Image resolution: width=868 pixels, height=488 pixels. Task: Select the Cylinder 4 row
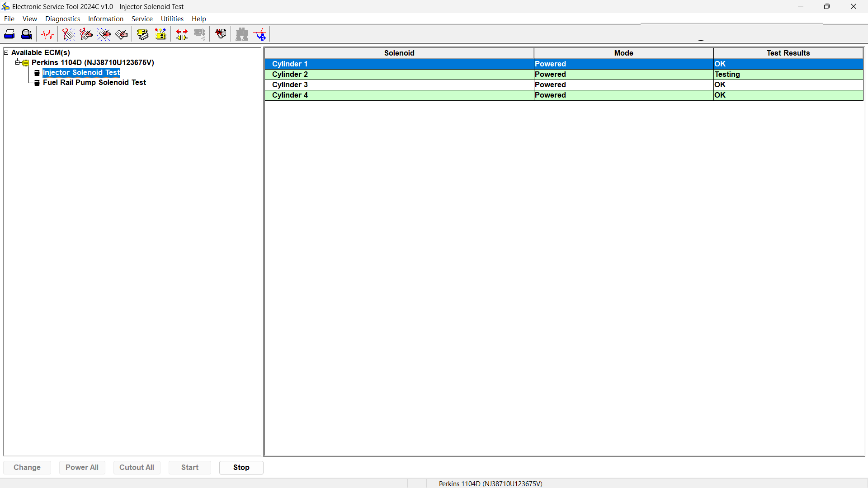pos(564,95)
